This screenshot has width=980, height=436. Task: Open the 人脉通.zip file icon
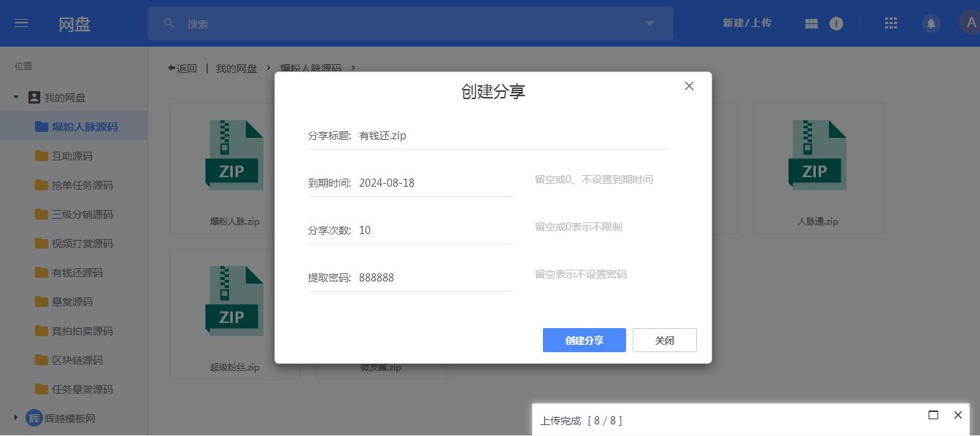coord(817,155)
